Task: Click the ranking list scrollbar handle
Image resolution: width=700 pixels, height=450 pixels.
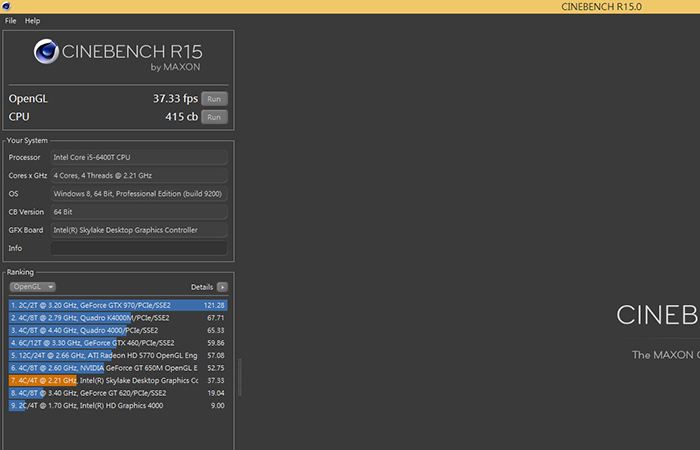Action: point(240,377)
